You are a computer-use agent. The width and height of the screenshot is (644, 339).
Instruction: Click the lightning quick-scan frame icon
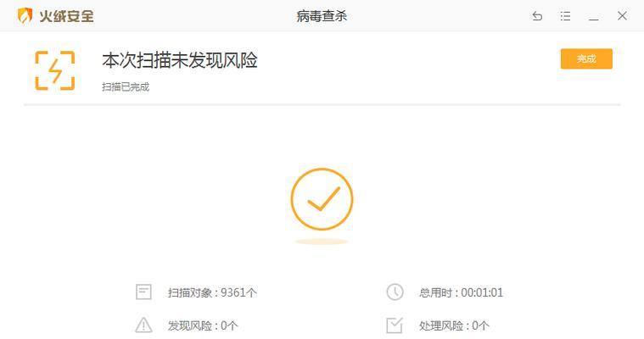[55, 70]
